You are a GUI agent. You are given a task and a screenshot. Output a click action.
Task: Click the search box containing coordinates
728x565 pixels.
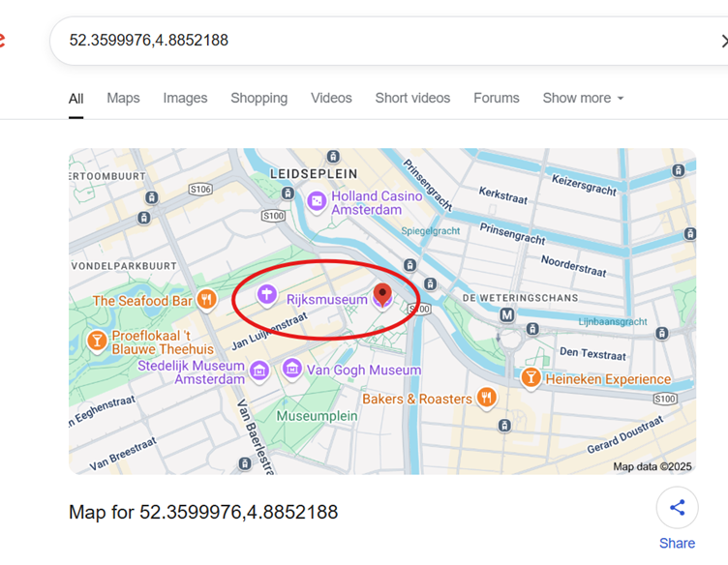pyautogui.click(x=389, y=41)
